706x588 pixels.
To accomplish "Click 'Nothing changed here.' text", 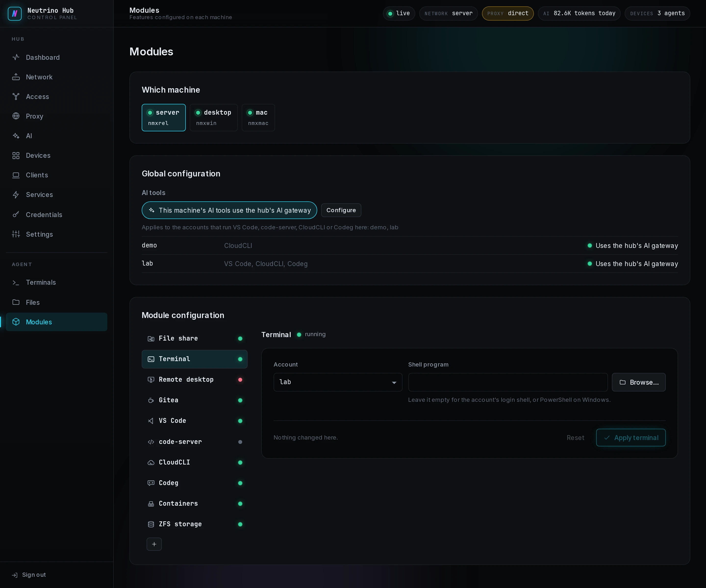I will click(306, 438).
